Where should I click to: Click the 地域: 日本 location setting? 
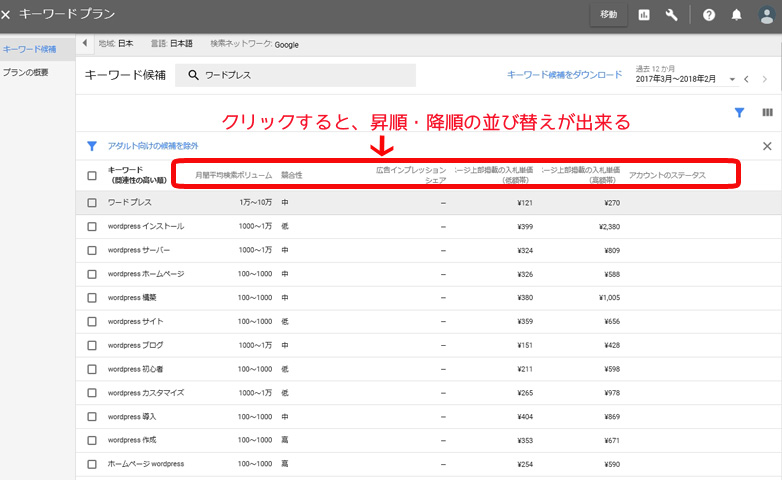point(116,43)
